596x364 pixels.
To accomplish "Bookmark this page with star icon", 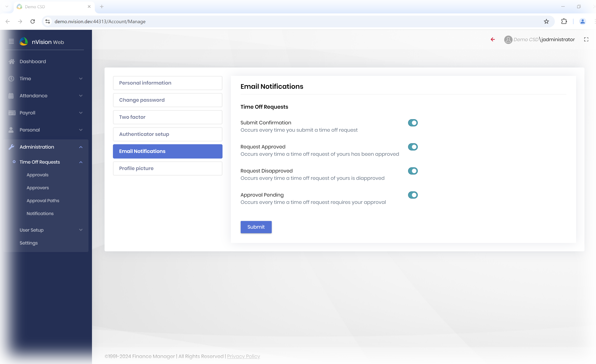I will tap(546, 21).
